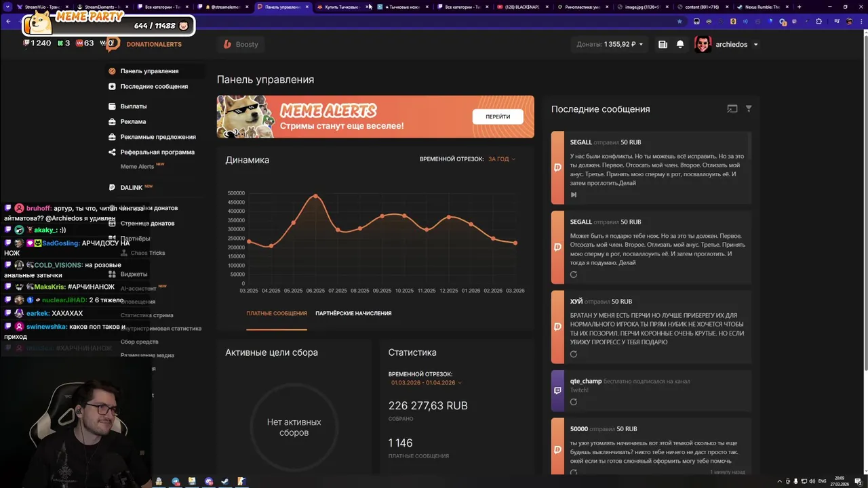The width and height of the screenshot is (868, 488).
Task: Replay the qte_champ subscription alert
Action: tap(574, 402)
